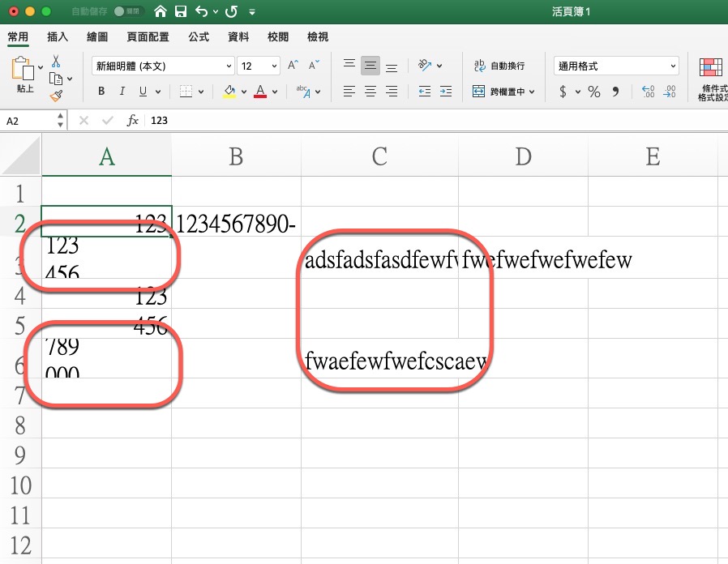The image size is (728, 564).
Task: Align text to top
Action: (x=349, y=63)
